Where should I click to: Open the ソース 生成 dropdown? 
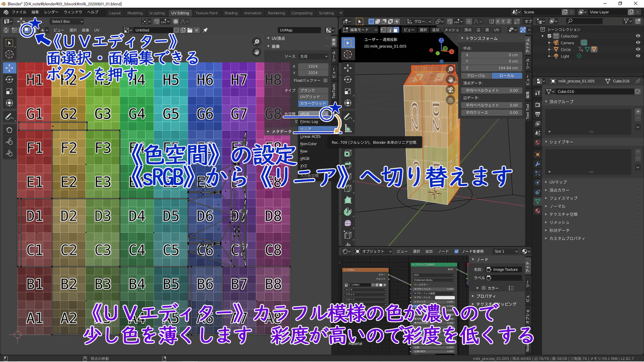pyautogui.click(x=313, y=56)
